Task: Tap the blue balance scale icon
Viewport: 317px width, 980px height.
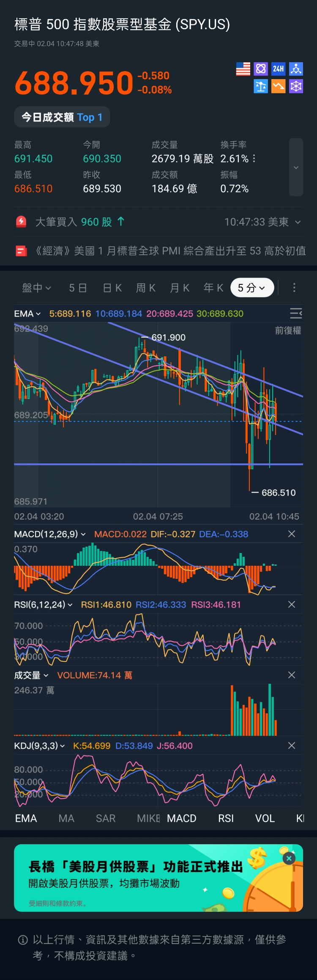Action: click(x=261, y=86)
